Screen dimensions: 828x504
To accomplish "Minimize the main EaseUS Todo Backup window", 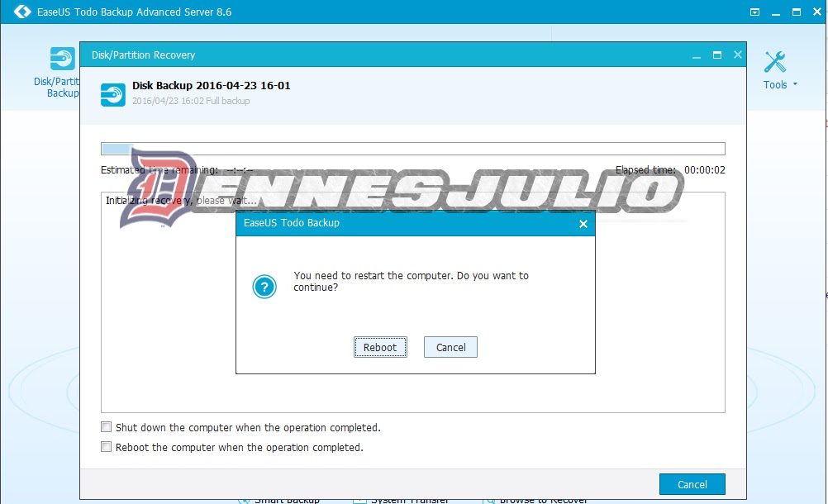I will 776,12.
